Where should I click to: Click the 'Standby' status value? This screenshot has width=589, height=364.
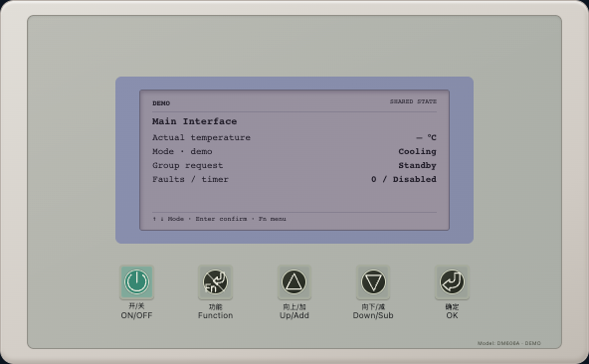click(x=417, y=165)
